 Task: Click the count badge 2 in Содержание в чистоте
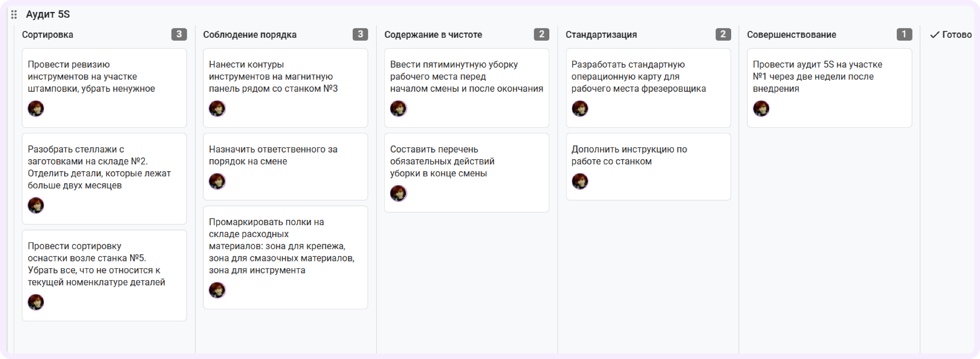[x=542, y=34]
